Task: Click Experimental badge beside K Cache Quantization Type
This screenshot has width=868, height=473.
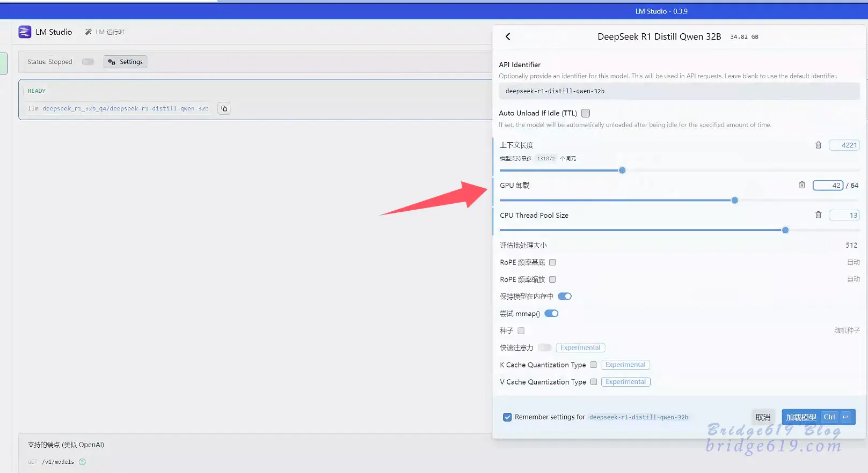Action: 625,365
